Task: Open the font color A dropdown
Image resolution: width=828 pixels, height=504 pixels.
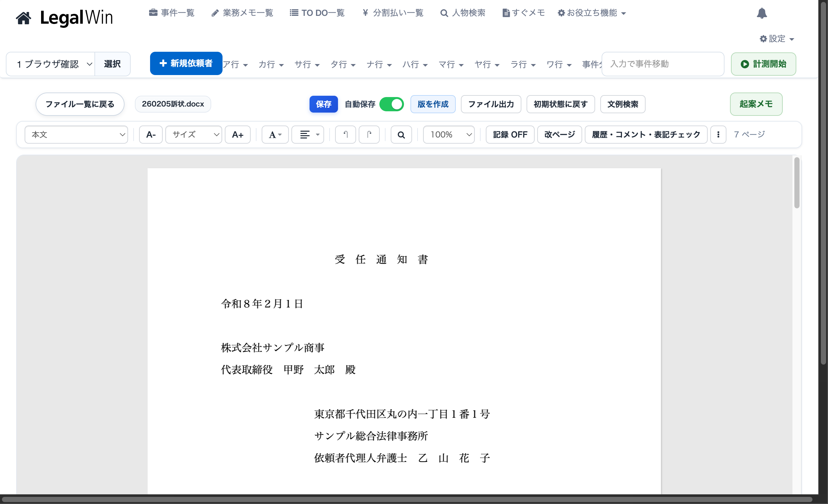Action: click(x=275, y=135)
